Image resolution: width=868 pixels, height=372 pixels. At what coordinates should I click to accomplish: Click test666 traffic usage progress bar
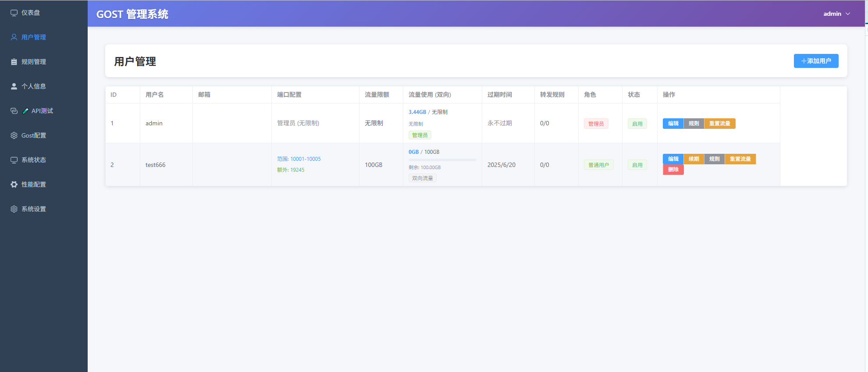pyautogui.click(x=442, y=160)
